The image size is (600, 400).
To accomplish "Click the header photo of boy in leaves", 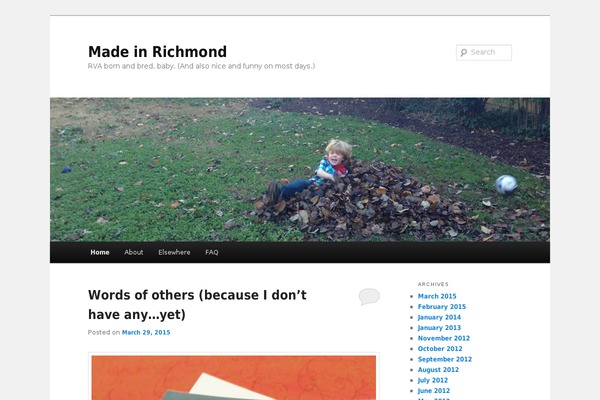I will click(300, 170).
